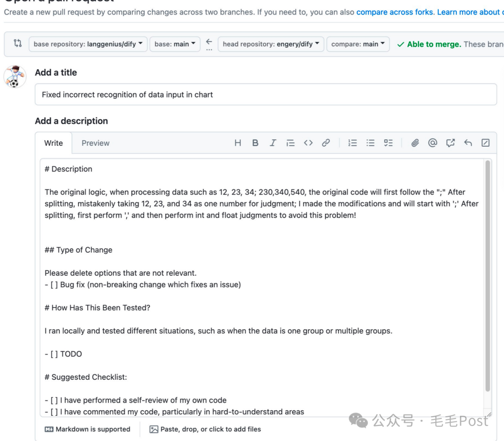Insert a numbered list

click(353, 143)
